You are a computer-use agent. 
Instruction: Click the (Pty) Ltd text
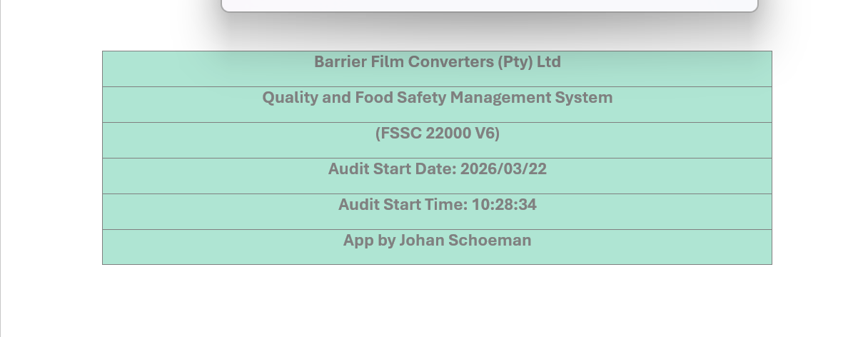click(529, 62)
